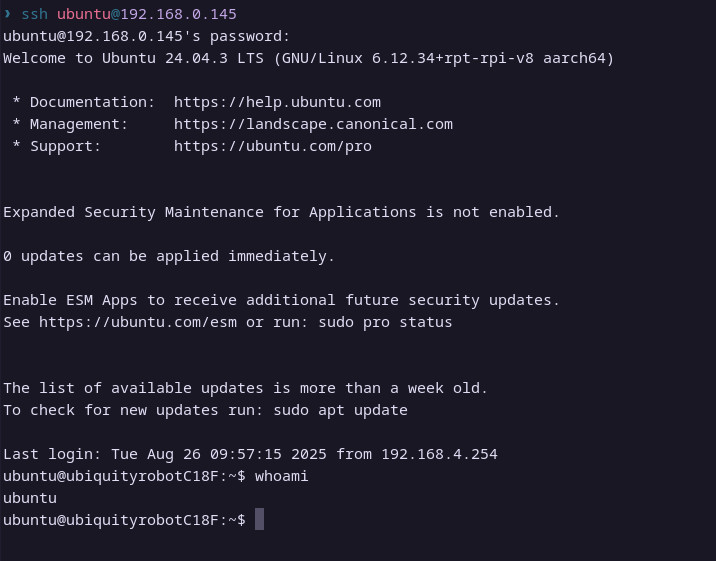Click the "ssh" command word
This screenshot has width=716, height=561.
[x=34, y=14]
